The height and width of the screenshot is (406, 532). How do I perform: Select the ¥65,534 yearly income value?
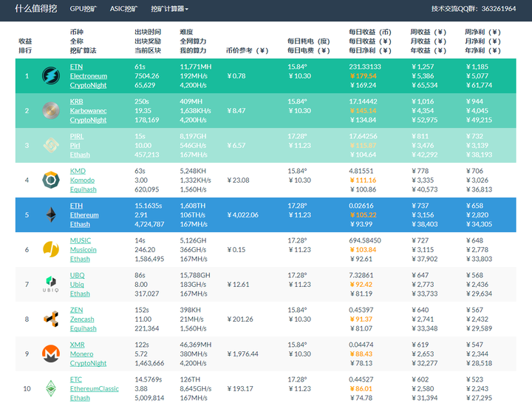click(x=424, y=85)
